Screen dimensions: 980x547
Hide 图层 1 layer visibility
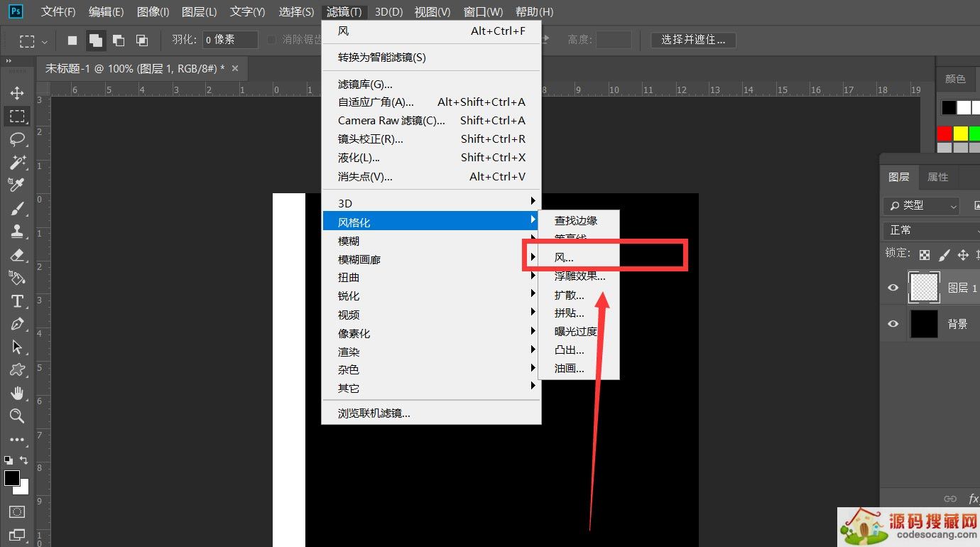tap(893, 288)
